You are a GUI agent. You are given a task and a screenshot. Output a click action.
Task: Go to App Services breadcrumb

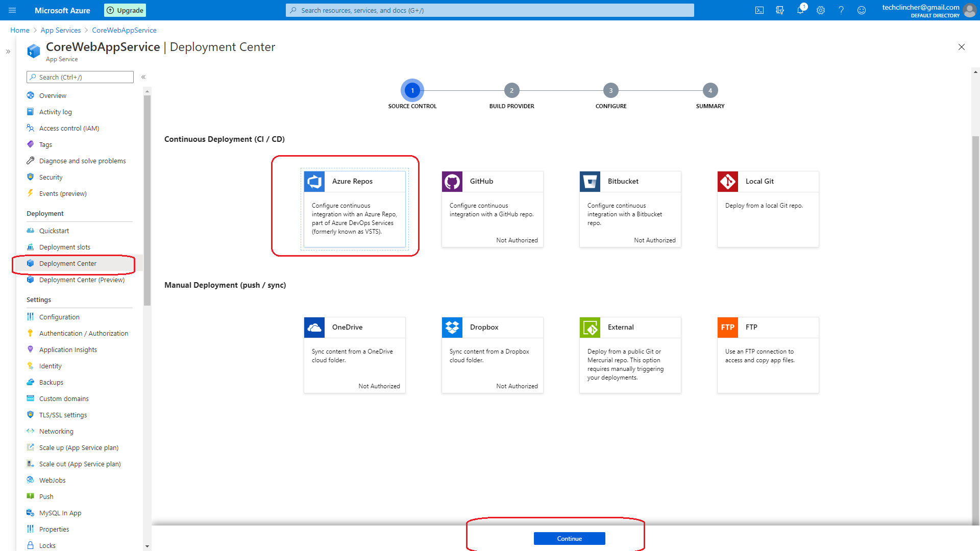[x=61, y=30]
